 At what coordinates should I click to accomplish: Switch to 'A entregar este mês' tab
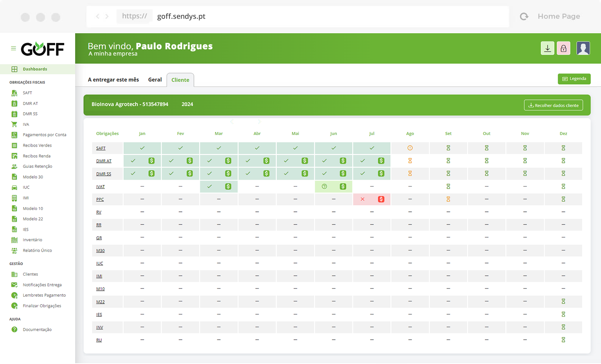point(113,80)
